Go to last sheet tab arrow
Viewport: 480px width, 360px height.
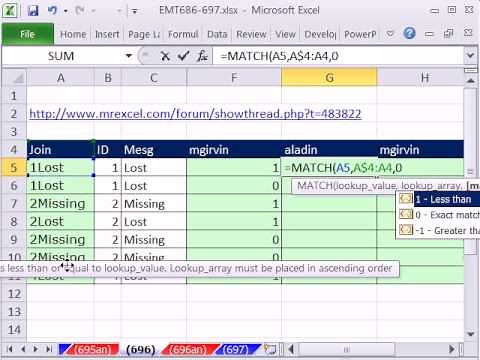click(49, 349)
